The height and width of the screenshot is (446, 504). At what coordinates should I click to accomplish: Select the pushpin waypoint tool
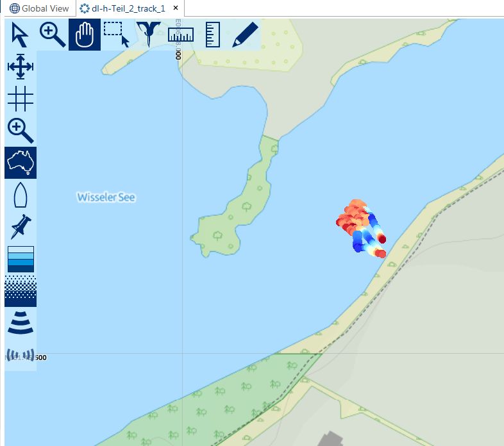pos(21,227)
